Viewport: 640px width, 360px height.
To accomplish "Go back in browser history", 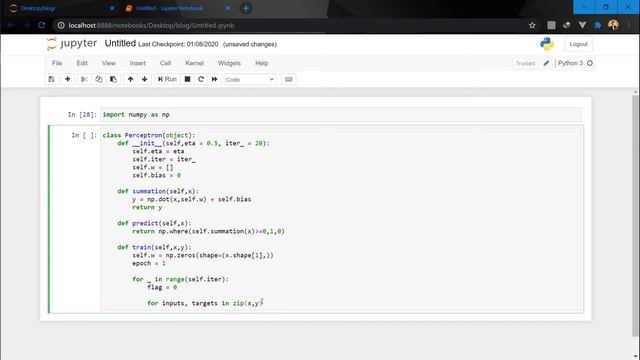I will (11, 25).
